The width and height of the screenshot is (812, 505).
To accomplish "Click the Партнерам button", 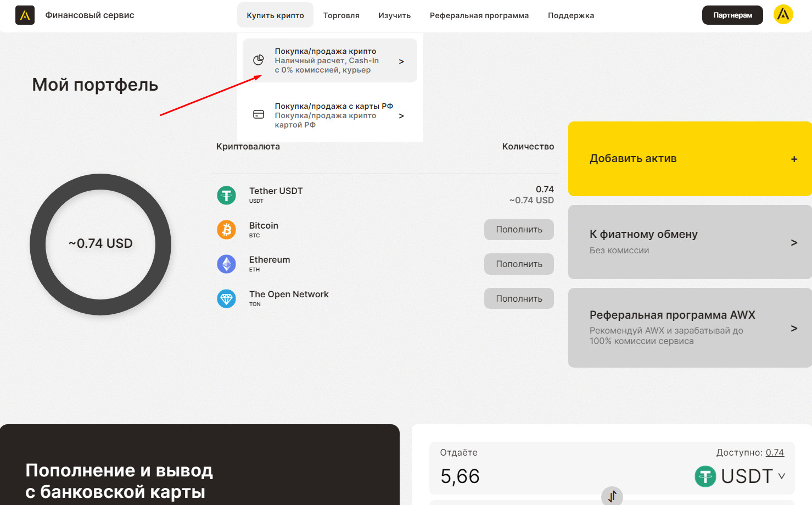I will pos(732,15).
